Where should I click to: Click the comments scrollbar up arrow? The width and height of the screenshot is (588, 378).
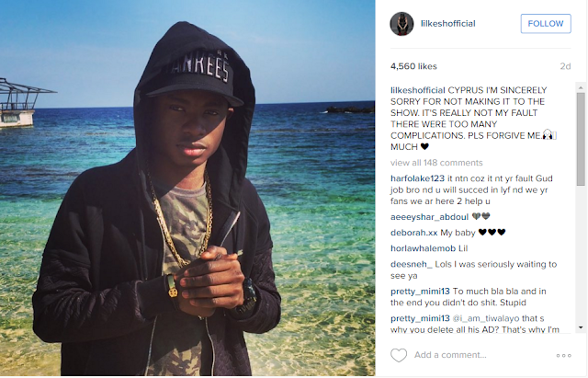click(581, 87)
